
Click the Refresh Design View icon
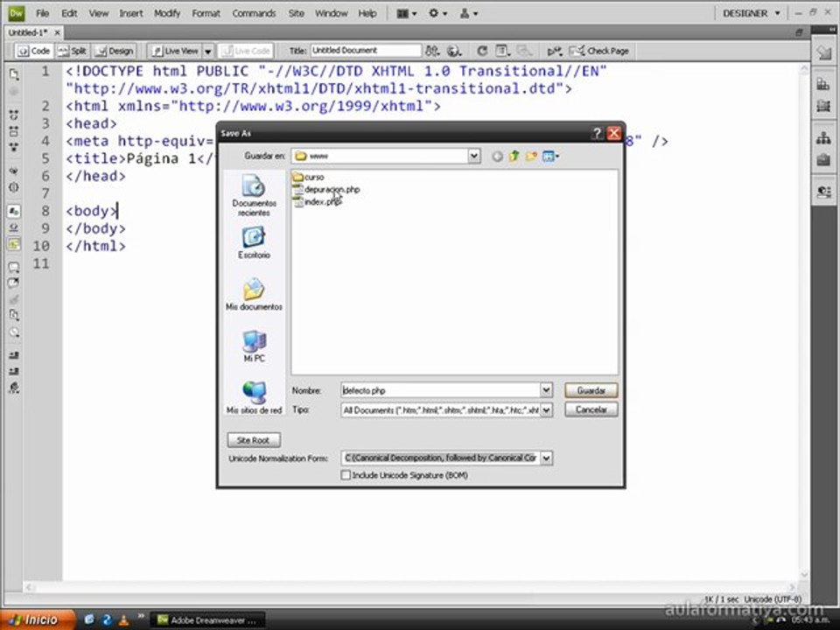pos(482,51)
